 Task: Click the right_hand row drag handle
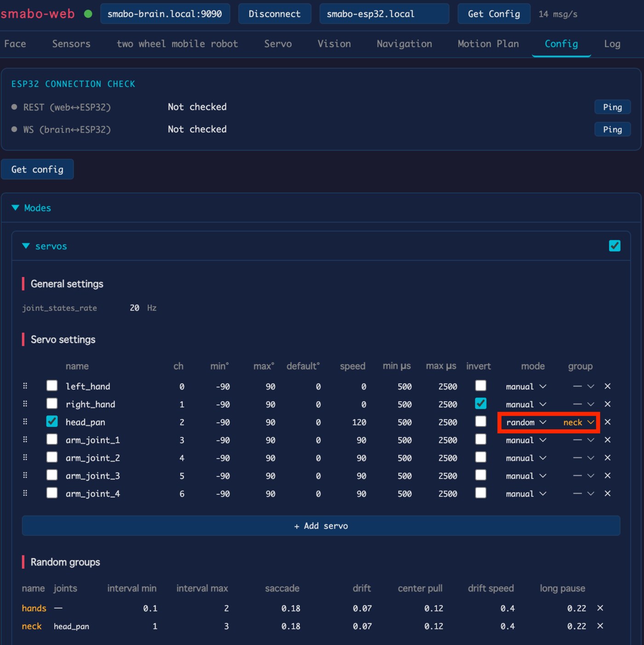click(25, 404)
